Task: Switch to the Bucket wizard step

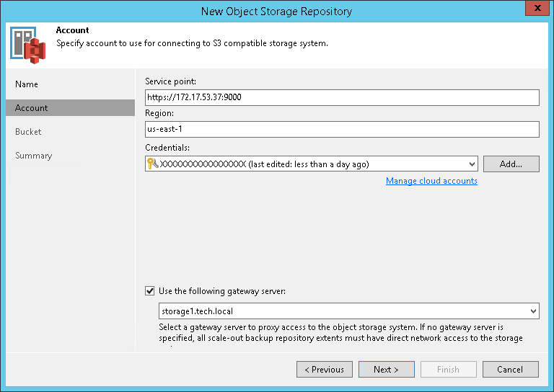Action: [28, 132]
